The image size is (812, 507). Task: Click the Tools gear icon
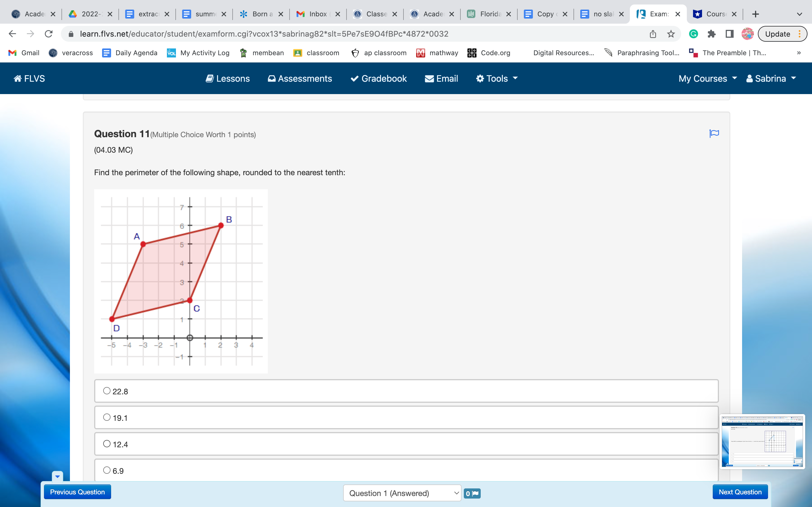tap(479, 78)
